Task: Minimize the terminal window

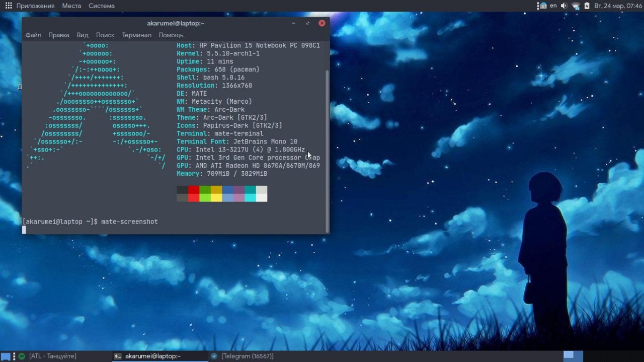Action: tap(294, 23)
